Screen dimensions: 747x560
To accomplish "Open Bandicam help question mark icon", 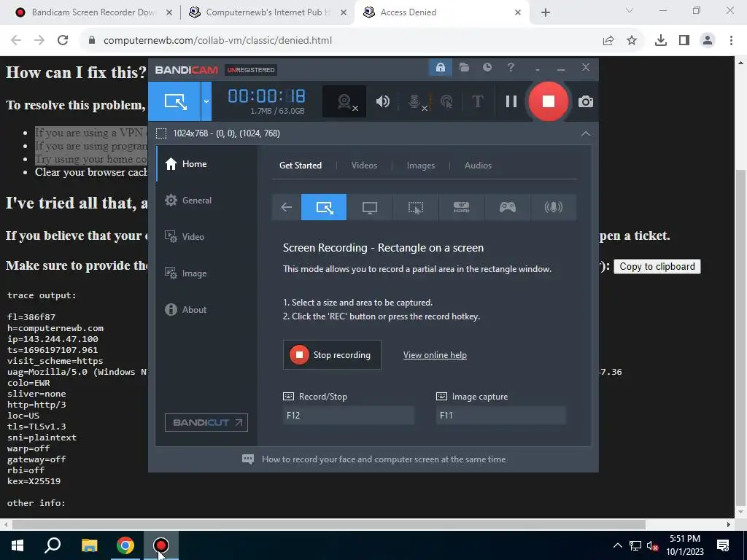I will (511, 68).
